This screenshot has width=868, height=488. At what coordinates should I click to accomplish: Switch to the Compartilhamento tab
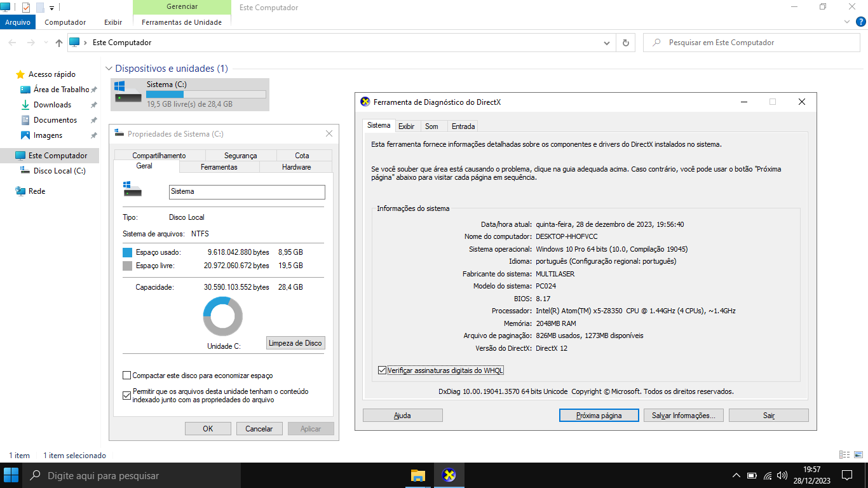(159, 156)
